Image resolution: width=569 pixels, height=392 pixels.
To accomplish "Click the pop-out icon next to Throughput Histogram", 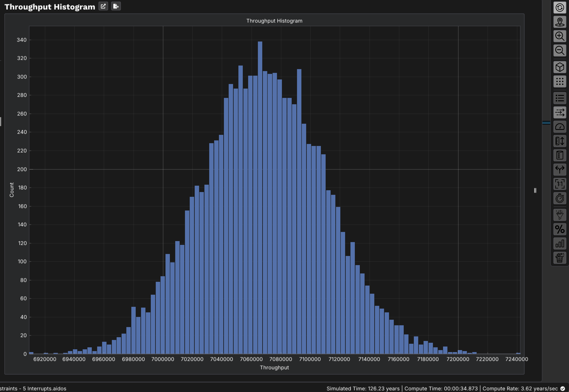I will tap(103, 6).
